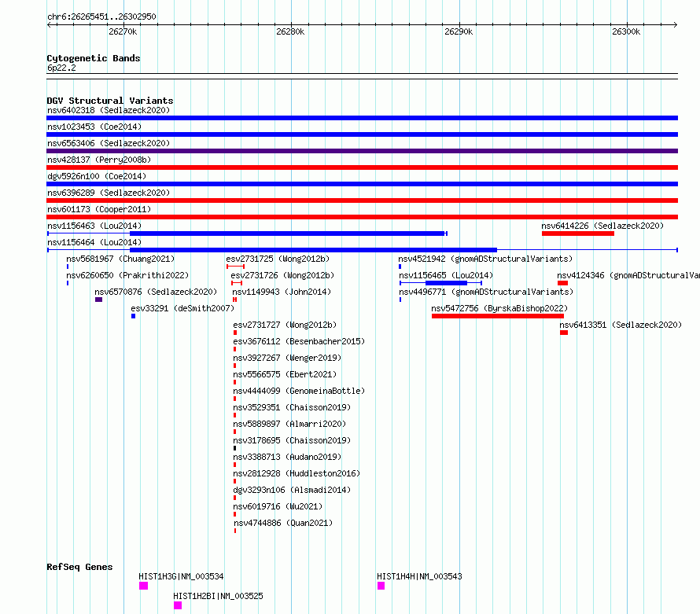Click nsv4744886 (Quan2021) label
Viewport: 700px width, 614px height.
[283, 523]
